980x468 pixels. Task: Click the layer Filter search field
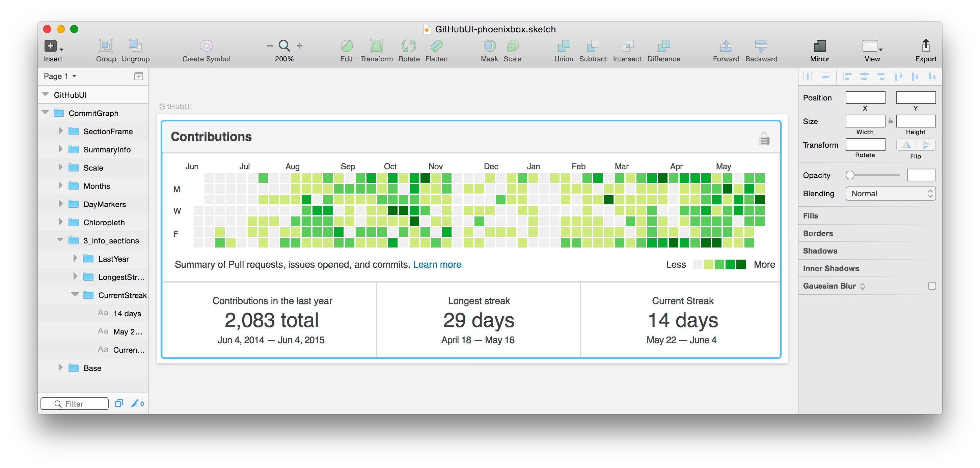coord(75,404)
